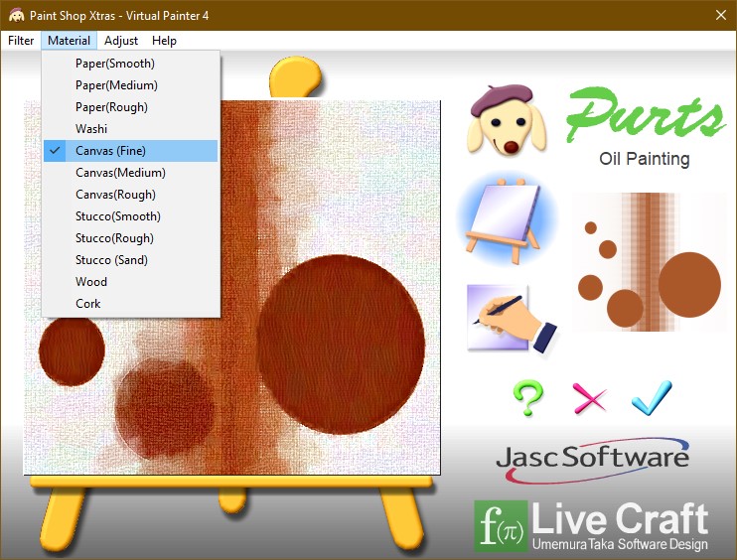Switch material to Canvas(Medium)
The image size is (737, 560).
click(131, 173)
